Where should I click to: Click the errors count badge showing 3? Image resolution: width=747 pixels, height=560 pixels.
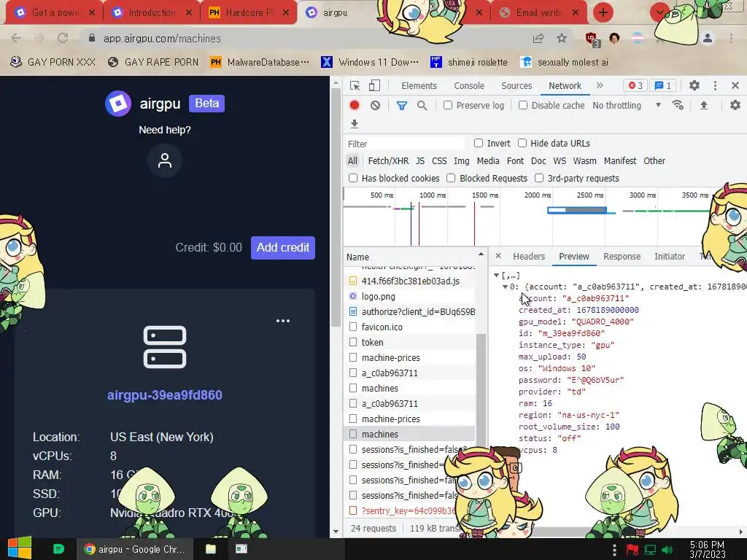(x=635, y=86)
